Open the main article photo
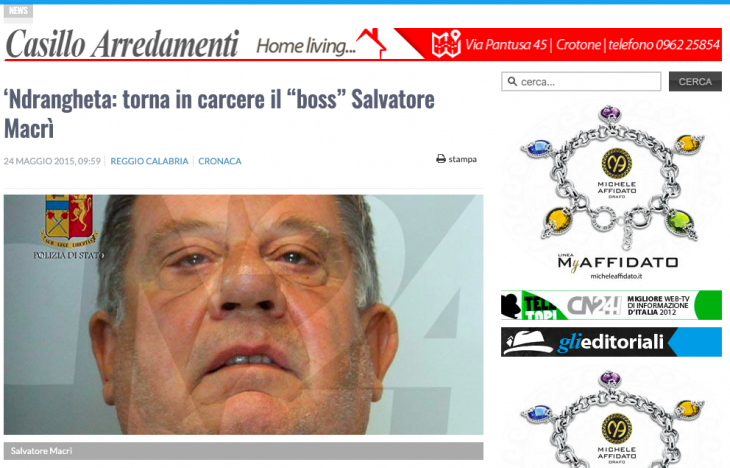The image size is (730, 468). click(x=243, y=315)
